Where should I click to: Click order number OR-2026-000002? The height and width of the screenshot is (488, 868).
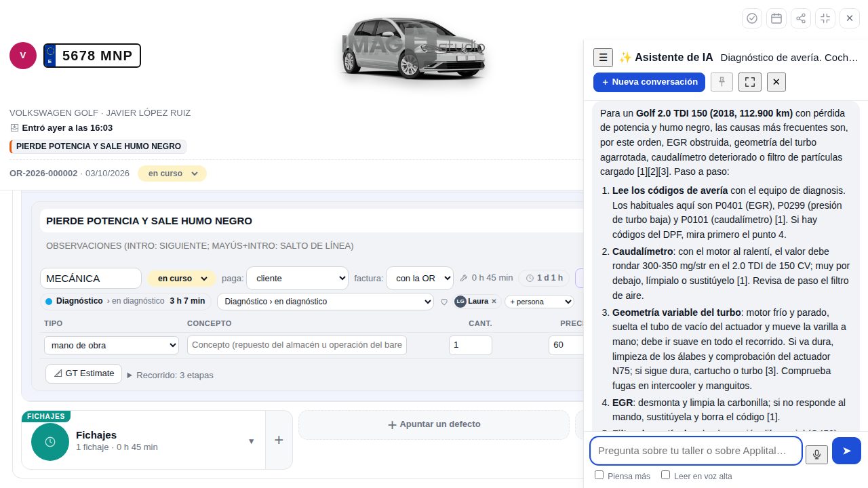click(x=43, y=174)
